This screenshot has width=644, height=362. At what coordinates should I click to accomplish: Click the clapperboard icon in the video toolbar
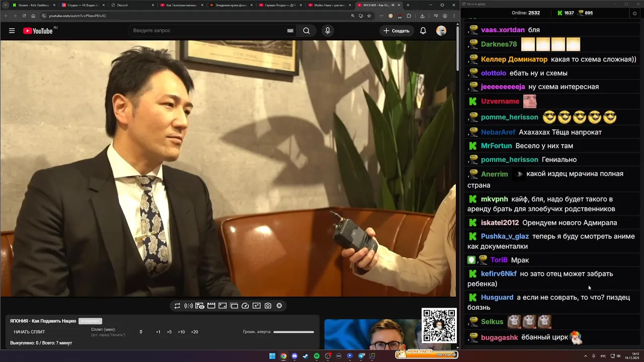[x=211, y=306]
